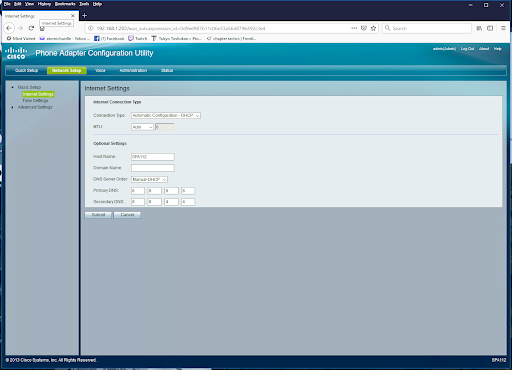Click the fourth Secondary DNS octet field

(188, 202)
